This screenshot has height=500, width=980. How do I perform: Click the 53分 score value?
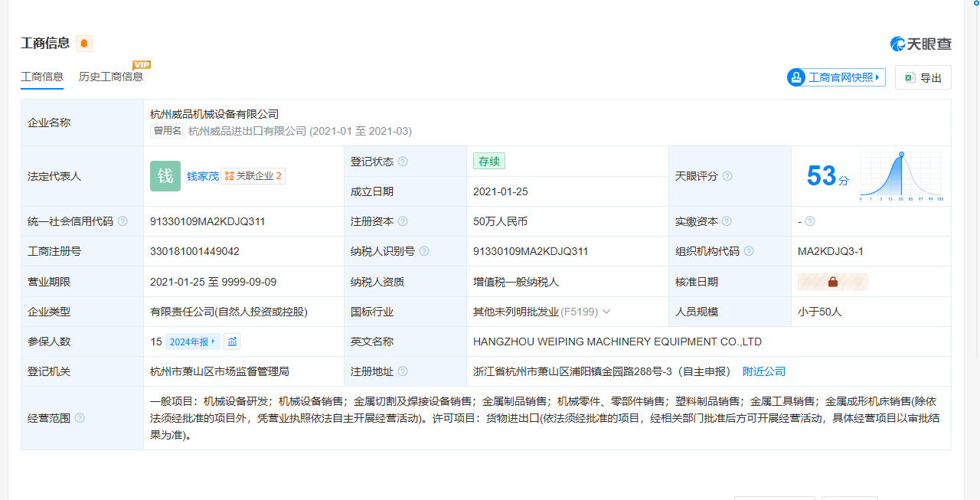(828, 176)
